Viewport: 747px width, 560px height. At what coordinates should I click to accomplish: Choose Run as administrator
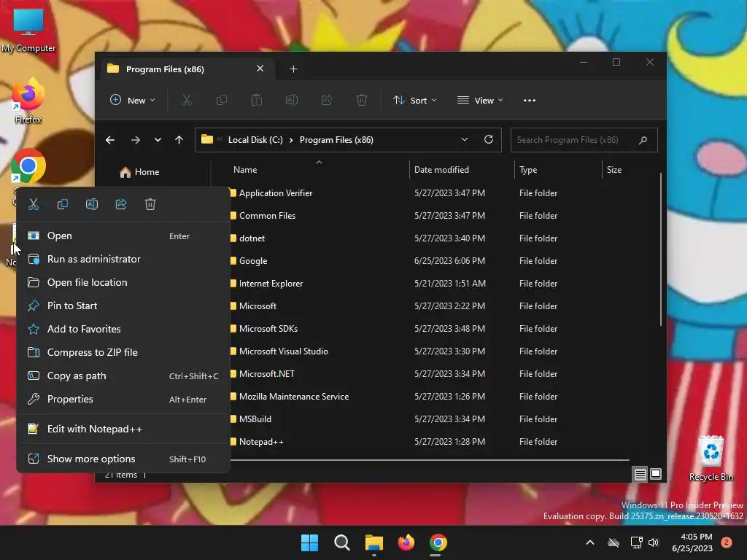(123, 259)
